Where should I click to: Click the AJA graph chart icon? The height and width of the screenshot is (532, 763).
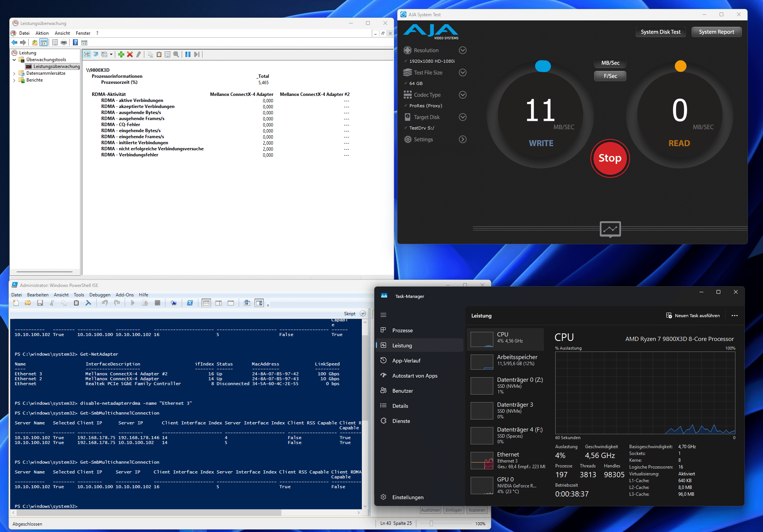[x=610, y=229]
